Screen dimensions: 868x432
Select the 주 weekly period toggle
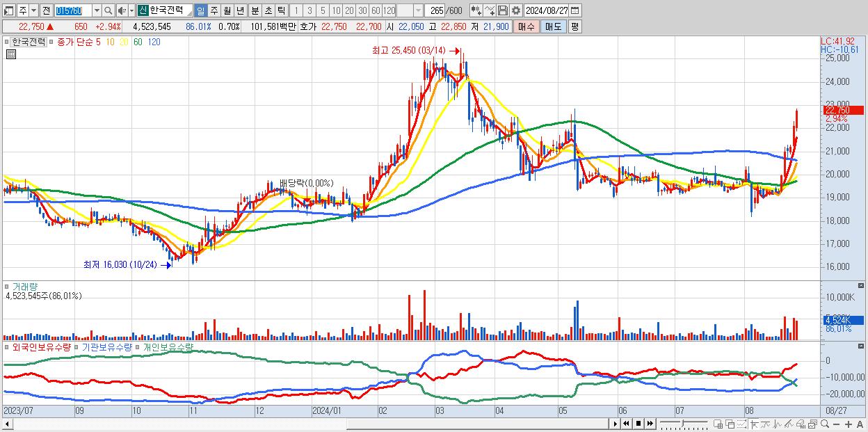tap(214, 10)
